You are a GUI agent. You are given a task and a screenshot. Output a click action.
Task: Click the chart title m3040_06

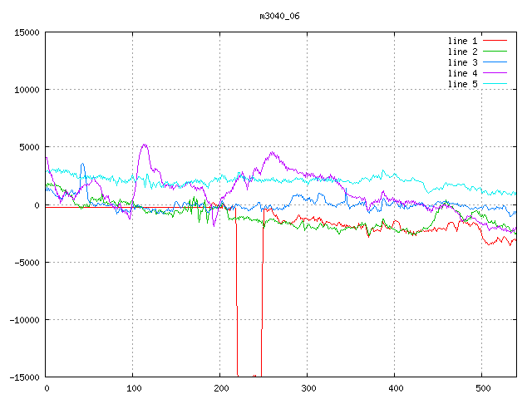click(279, 16)
